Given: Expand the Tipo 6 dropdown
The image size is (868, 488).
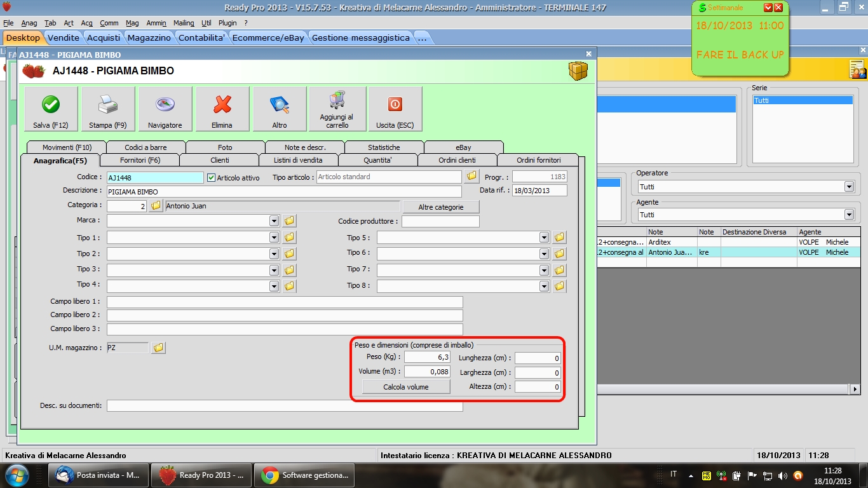Looking at the screenshot, I should 545,254.
